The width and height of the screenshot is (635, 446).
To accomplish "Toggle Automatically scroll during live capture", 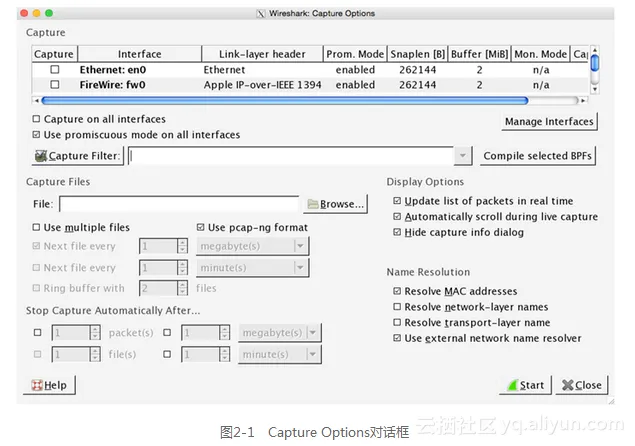I will coord(397,216).
